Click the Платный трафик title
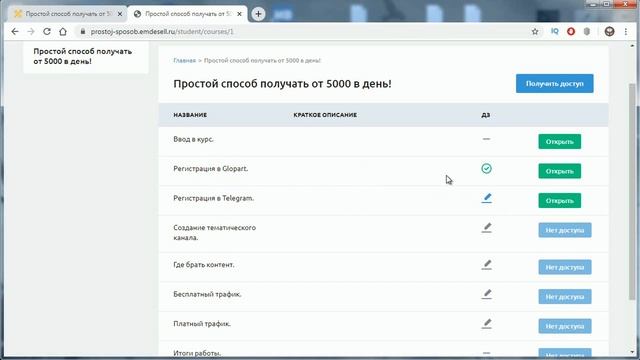This screenshot has width=640, height=360. (202, 324)
